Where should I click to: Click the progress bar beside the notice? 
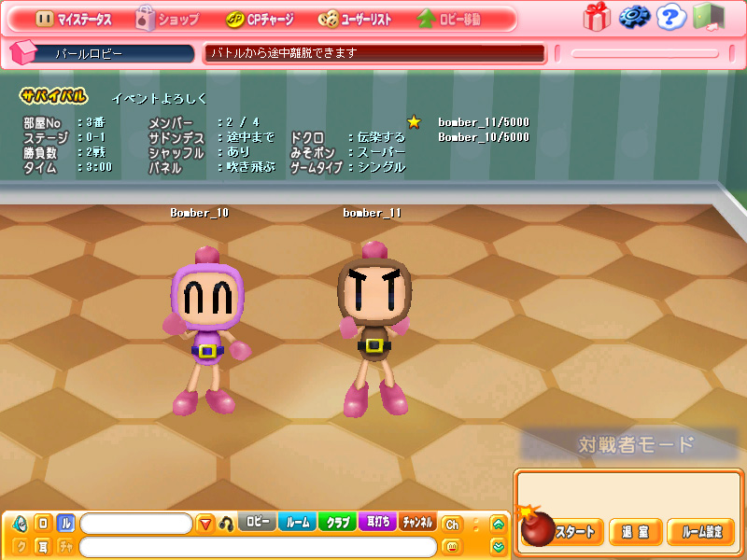pyautogui.click(x=644, y=53)
